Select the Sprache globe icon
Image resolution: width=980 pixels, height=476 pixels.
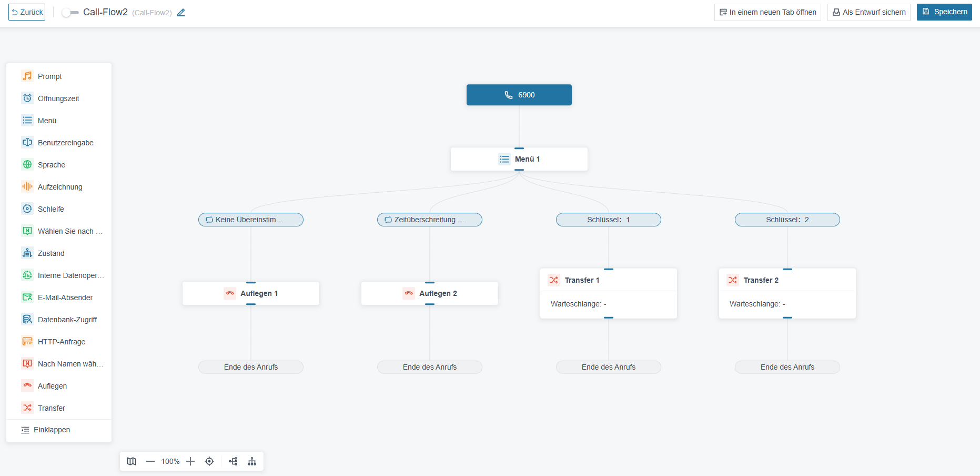[x=27, y=164]
